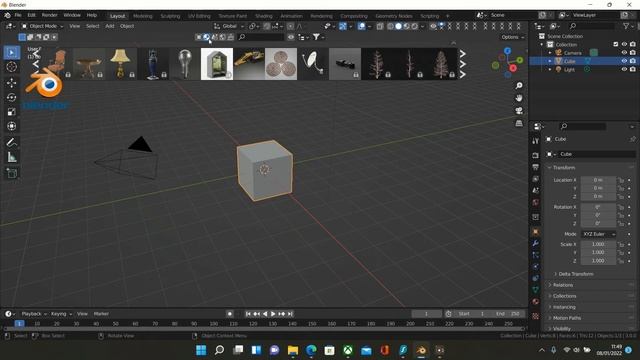Toggle camera view with camera icon
640x360 pixels.
pos(519,111)
